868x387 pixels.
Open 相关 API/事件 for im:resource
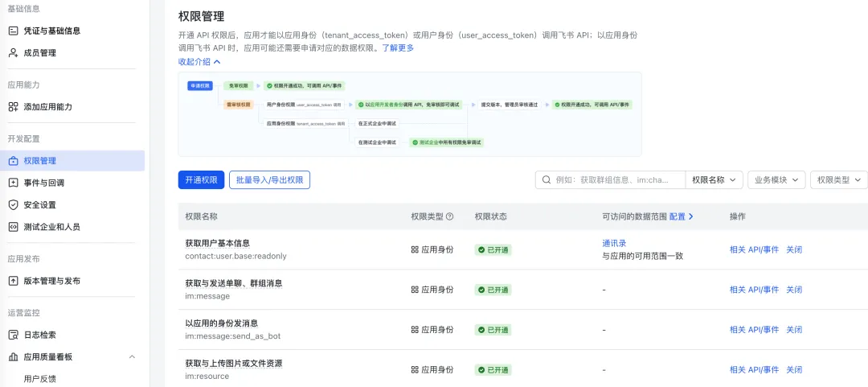click(754, 370)
